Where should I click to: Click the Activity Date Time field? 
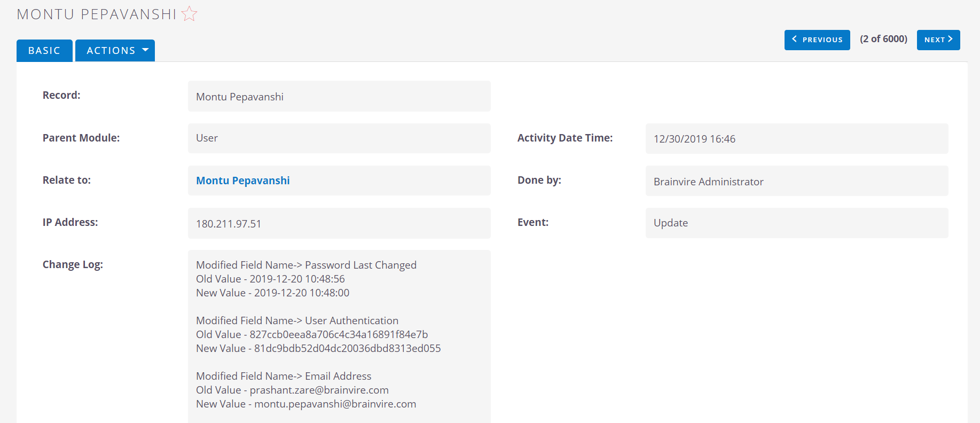[x=797, y=138]
